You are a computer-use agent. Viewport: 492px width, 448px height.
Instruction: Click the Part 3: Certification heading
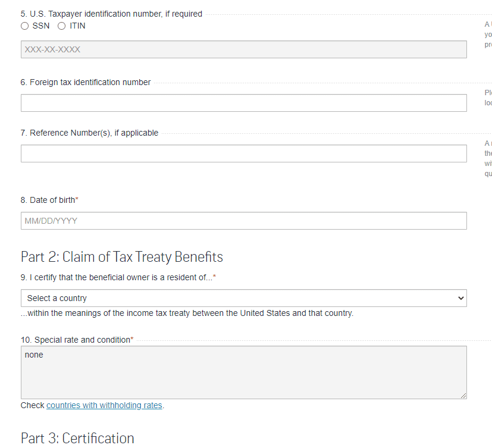77,438
